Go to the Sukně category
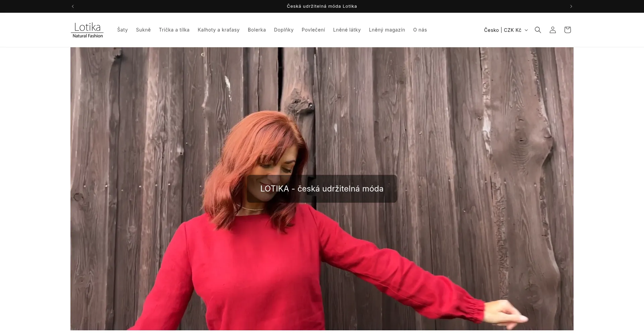This screenshot has width=644, height=333. [143, 30]
